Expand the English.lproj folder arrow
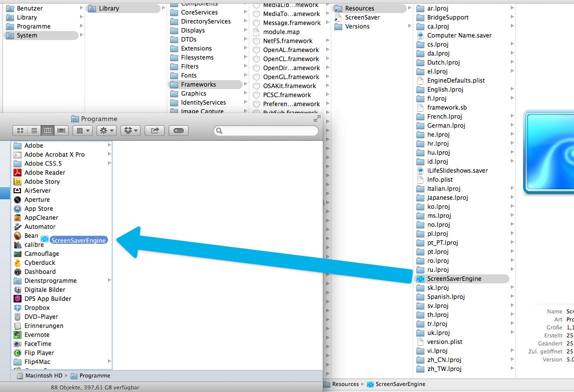574x392 pixels. point(512,90)
